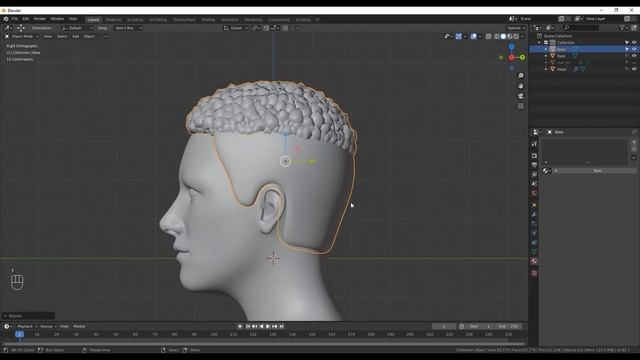
Task: Add material slot with plus button
Action: (634, 142)
